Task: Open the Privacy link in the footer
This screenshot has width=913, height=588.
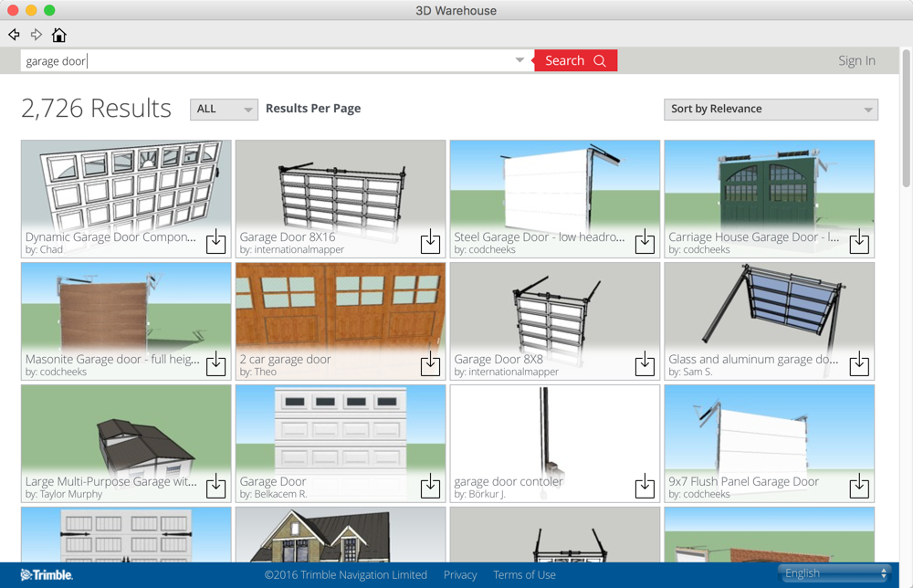Action: (x=460, y=575)
